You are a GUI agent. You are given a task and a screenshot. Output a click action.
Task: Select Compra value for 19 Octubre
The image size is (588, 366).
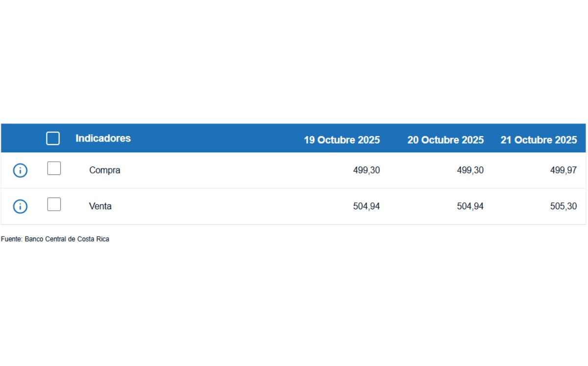(366, 171)
